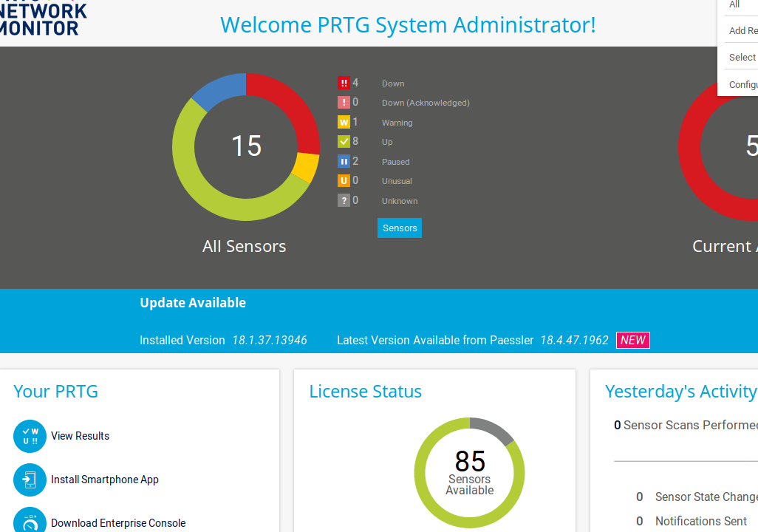The image size is (758, 532).
Task: Click the pink NEW version badge
Action: coord(633,341)
